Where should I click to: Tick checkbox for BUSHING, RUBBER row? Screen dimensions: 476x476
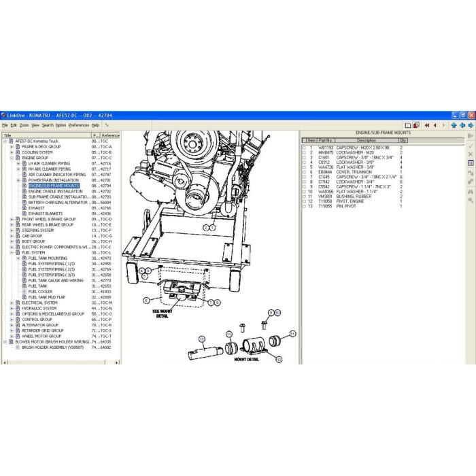[304, 197]
